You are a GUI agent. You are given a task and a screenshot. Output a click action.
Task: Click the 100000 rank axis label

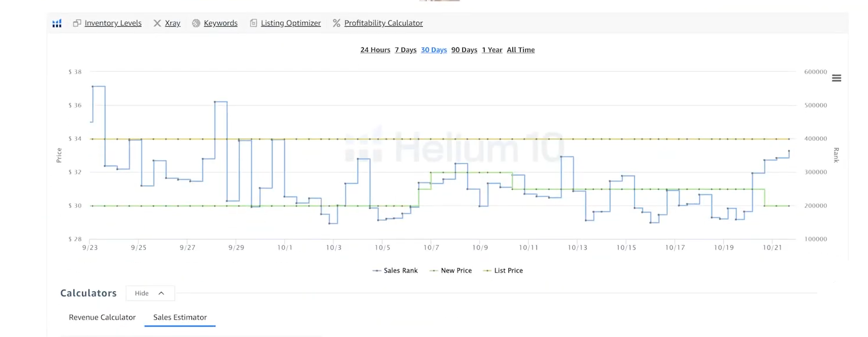coord(815,239)
